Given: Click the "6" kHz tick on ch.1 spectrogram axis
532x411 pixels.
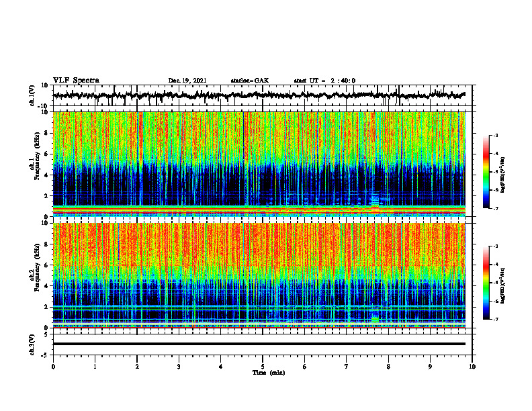Looking at the screenshot, I should 46,154.
